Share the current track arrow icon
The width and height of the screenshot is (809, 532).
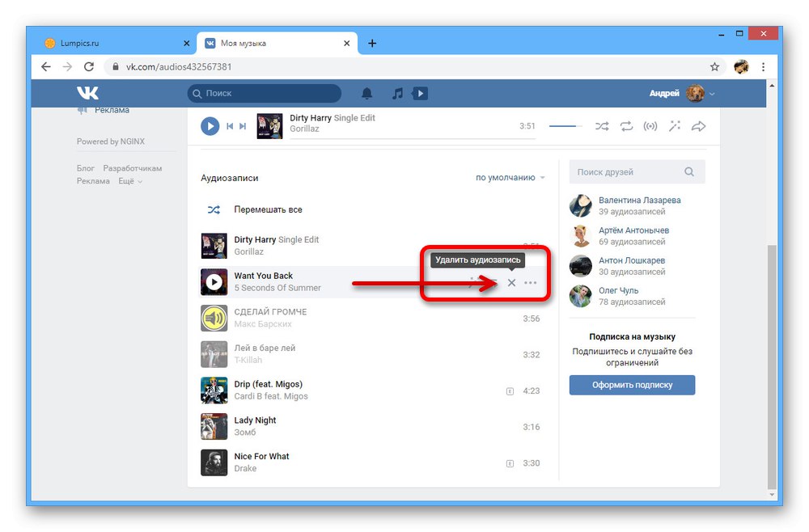[x=699, y=126]
